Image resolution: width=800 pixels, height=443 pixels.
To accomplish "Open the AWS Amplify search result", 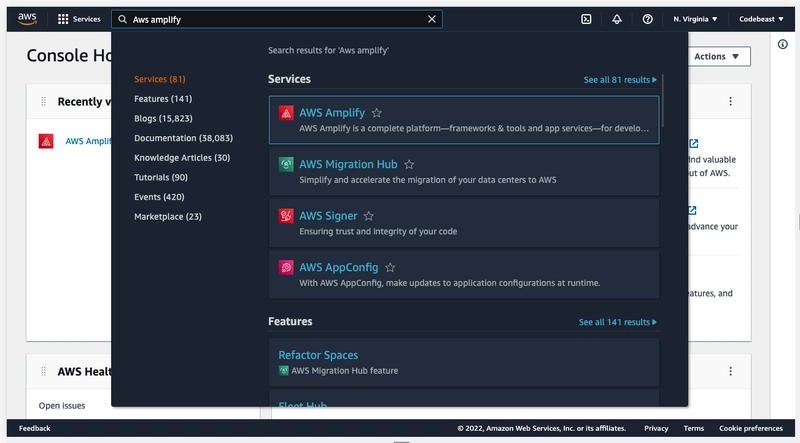I will [464, 120].
